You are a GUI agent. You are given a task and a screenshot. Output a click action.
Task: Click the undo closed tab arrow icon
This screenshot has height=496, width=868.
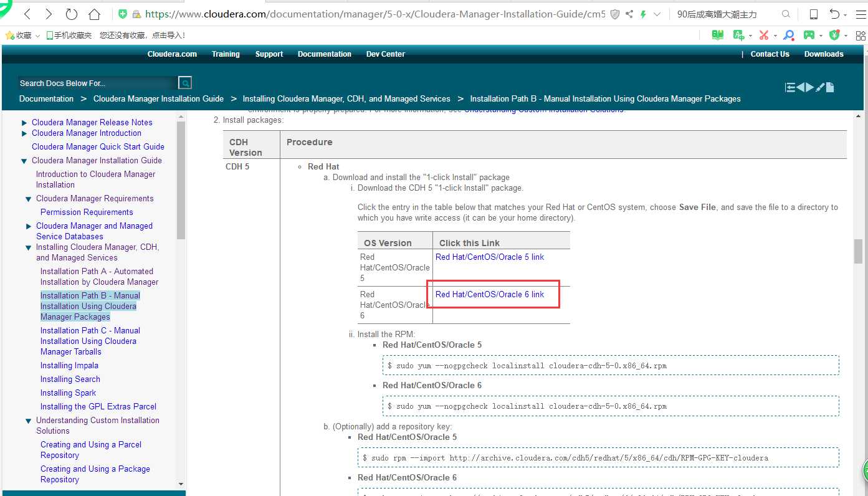[x=834, y=14]
